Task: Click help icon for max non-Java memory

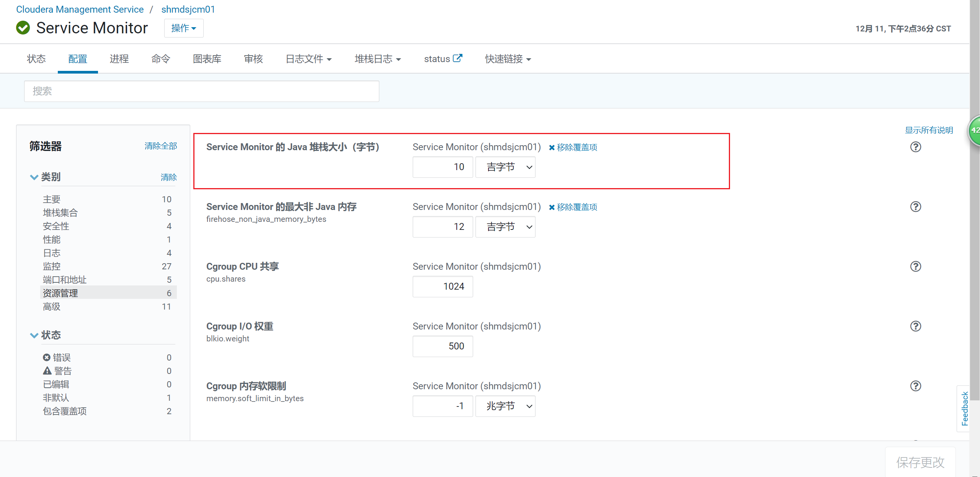Action: pos(915,207)
